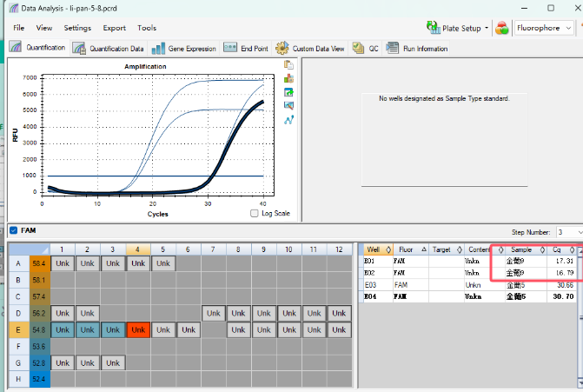Screen dimensions: 583x392
Task: Open the File menu
Action: tap(18, 28)
